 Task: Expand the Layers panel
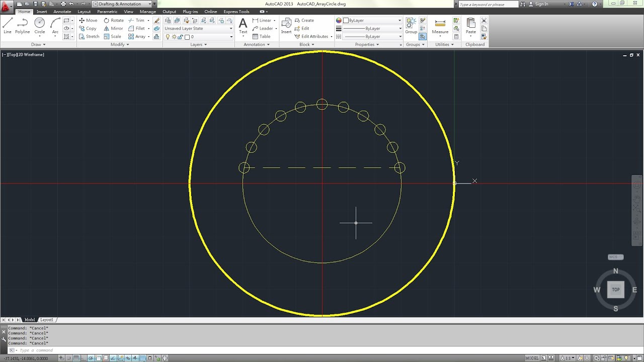198,44
